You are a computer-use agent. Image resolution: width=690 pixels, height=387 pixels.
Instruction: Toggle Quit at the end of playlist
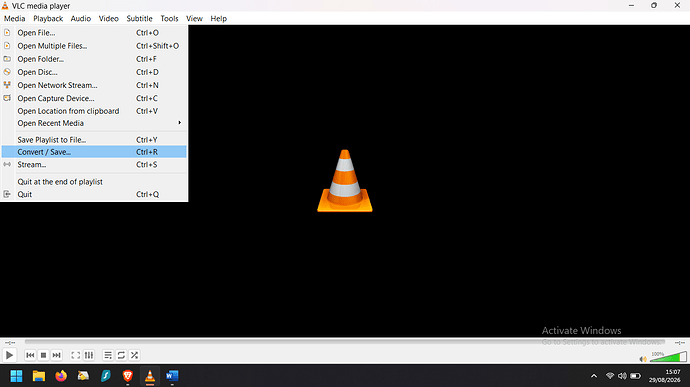[94, 182]
